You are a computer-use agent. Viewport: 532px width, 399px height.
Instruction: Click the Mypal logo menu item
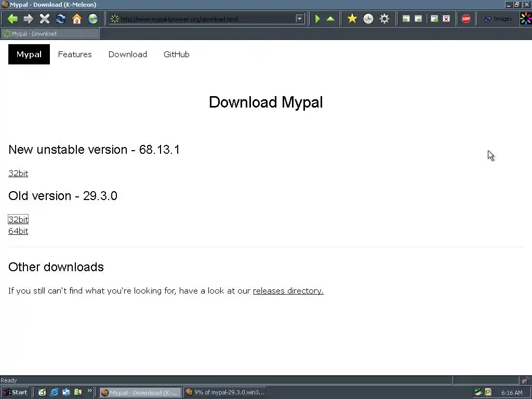[29, 54]
